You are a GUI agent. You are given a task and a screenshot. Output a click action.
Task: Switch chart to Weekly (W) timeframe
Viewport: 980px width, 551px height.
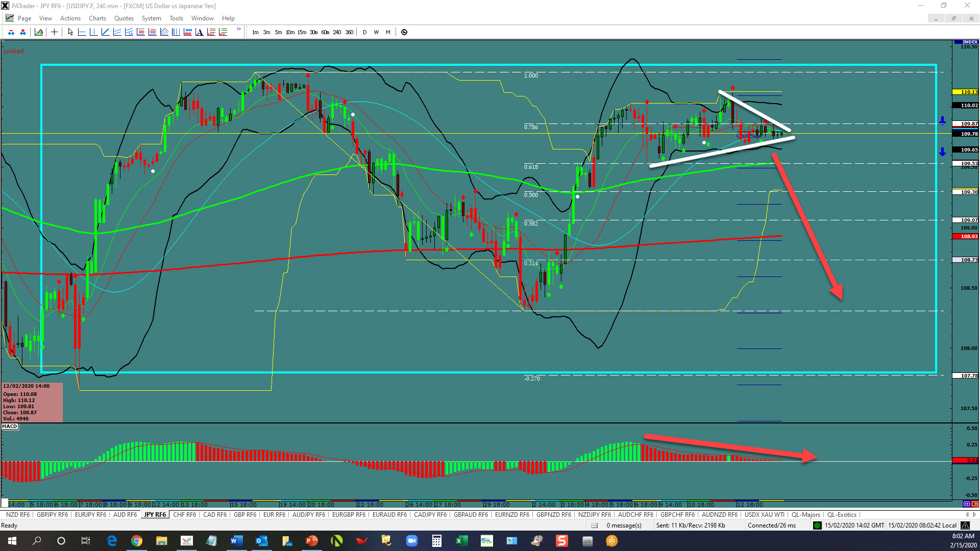376,32
